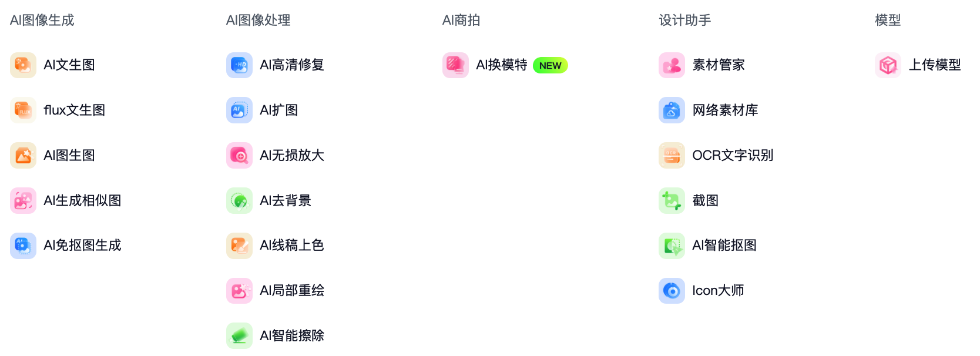This screenshot has width=980, height=356.
Task: Open the flux文生图 tool icon
Action: (x=23, y=110)
